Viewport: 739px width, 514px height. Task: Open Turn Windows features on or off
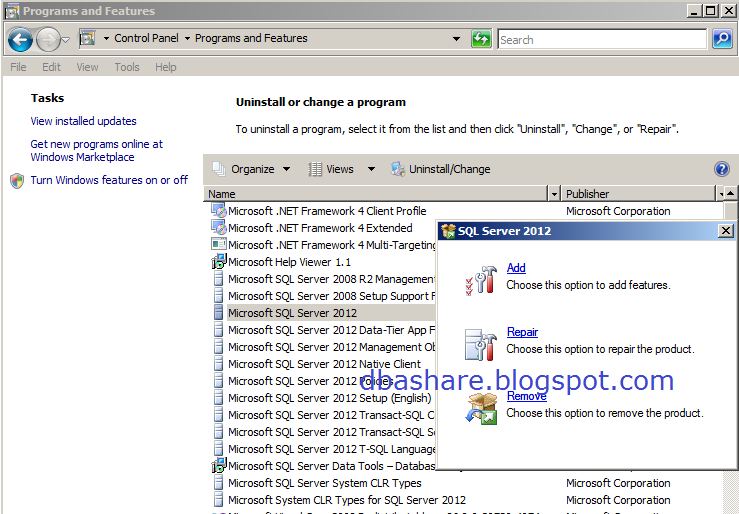(109, 180)
